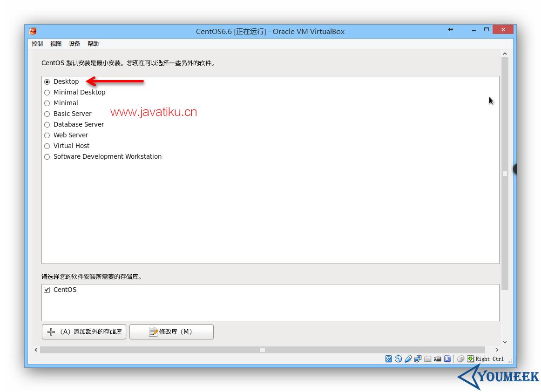Click the optical disc drive status icon
Viewport: 541px width, 392px height.
[x=398, y=359]
